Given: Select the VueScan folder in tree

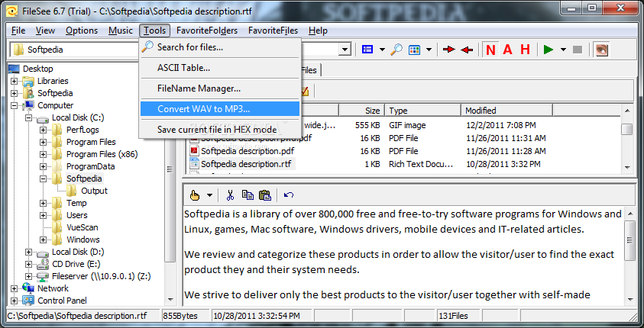Looking at the screenshot, I should [x=83, y=227].
